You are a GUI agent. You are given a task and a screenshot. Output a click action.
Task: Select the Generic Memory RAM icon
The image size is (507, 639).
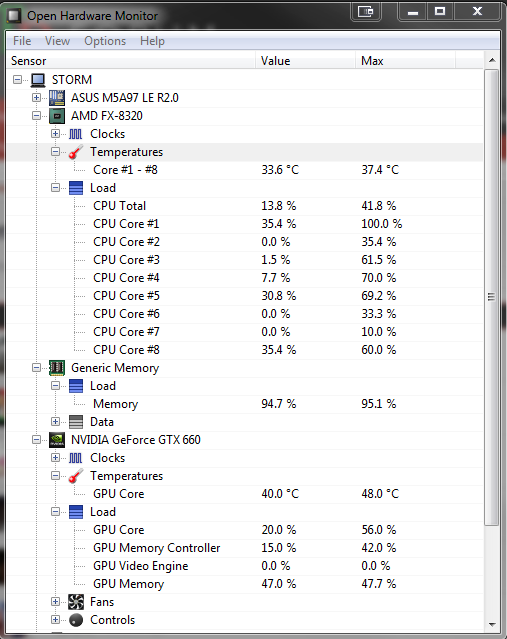coord(57,368)
